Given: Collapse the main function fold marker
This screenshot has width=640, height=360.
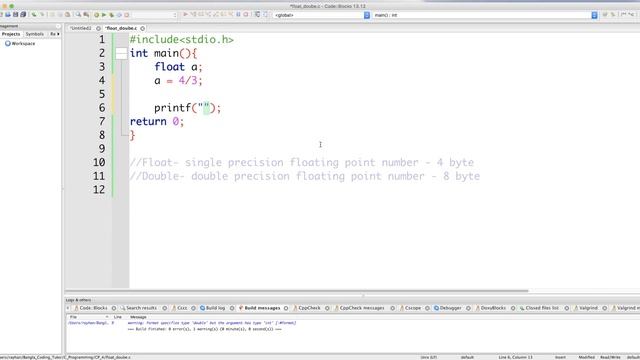Looking at the screenshot, I should 121,53.
